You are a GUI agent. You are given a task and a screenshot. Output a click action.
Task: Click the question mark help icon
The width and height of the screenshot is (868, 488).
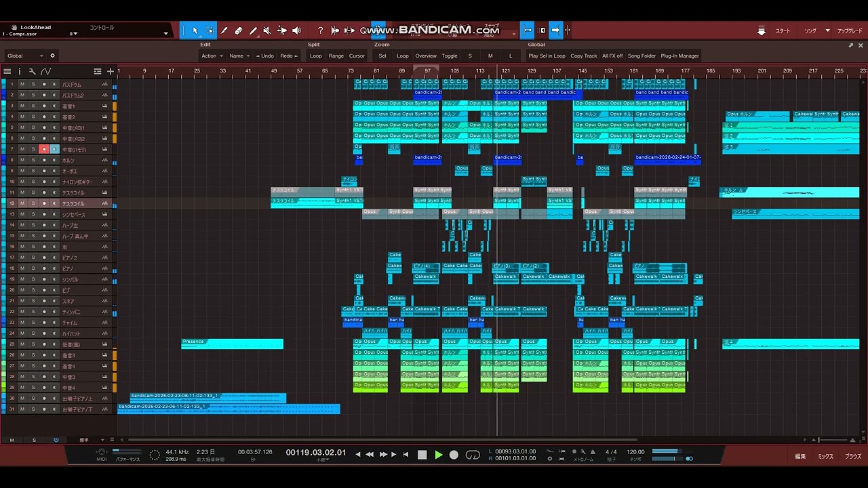coord(320,30)
